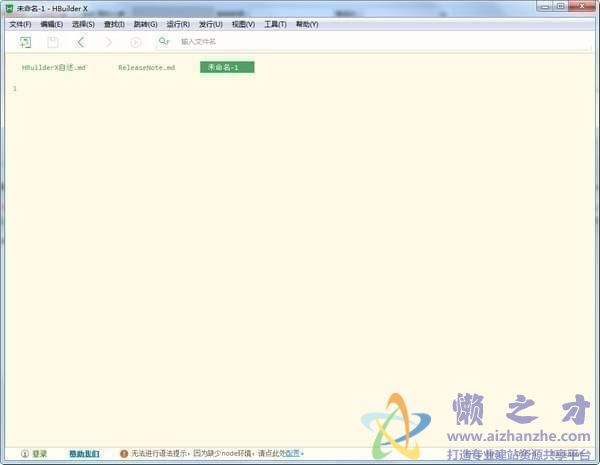The height and width of the screenshot is (465, 600).
Task: Minimize the HBuilder X window
Action: pyautogui.click(x=545, y=6)
